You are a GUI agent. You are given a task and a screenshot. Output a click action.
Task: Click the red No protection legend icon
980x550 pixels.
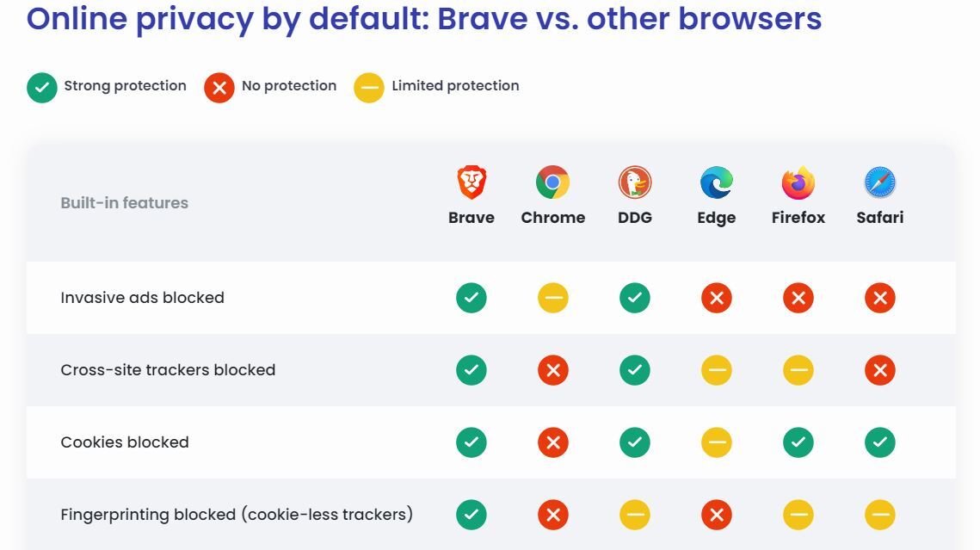click(x=219, y=88)
